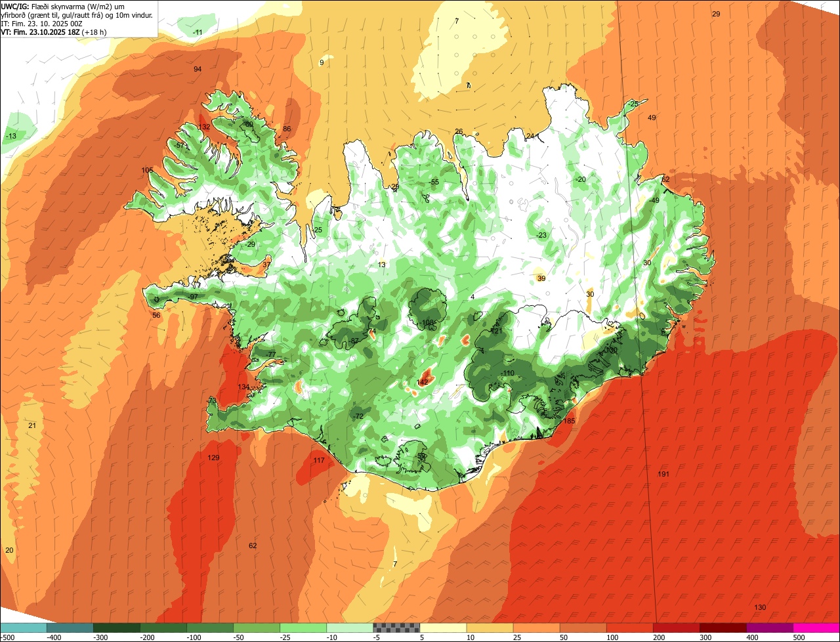Click the map value '-23' in the eastern interior
This screenshot has height=642, width=840.
541,235
